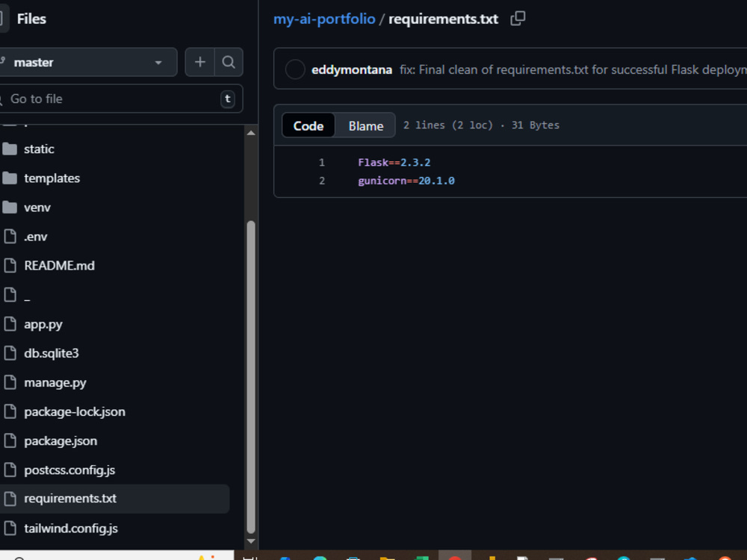
Task: Click the Flask==2.3.2 code line
Action: pyautogui.click(x=394, y=162)
